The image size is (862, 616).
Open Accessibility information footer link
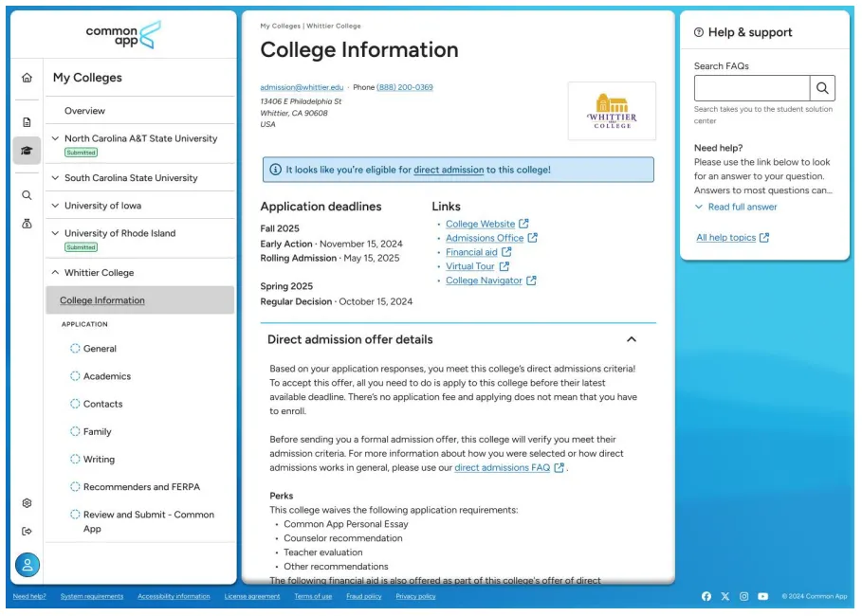pyautogui.click(x=174, y=596)
